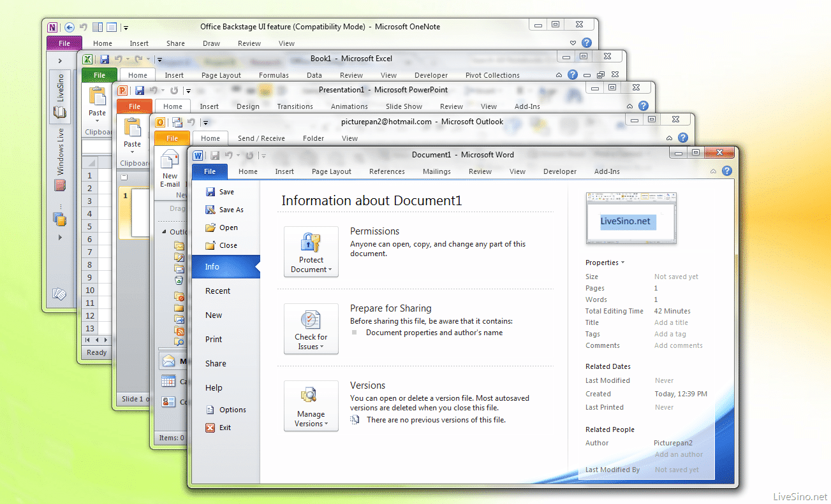Viewport: 831px width, 504px height.
Task: Expand the Properties dropdown in the Info pane
Action: [605, 263]
